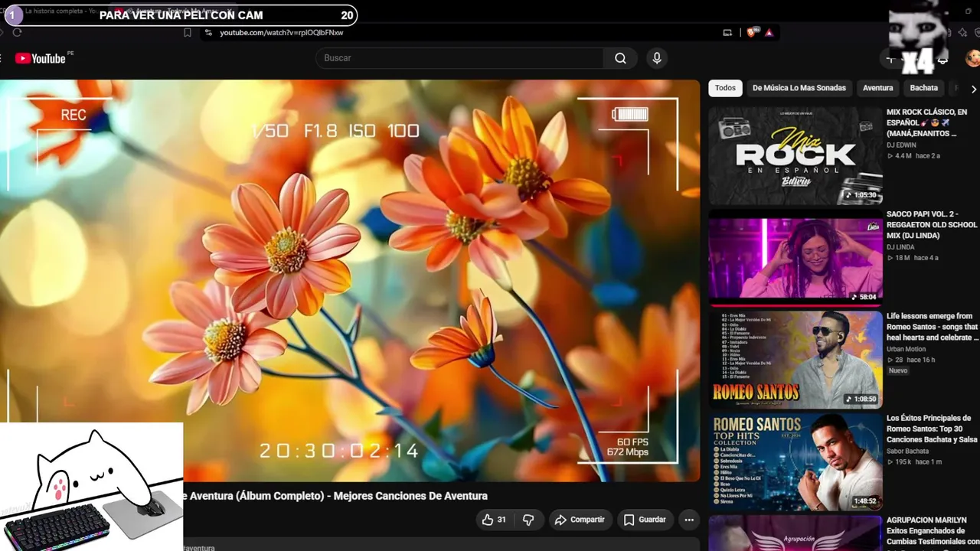This screenshot has height=551, width=980.
Task: Reload the page with the browser refresh icon
Action: (x=17, y=33)
